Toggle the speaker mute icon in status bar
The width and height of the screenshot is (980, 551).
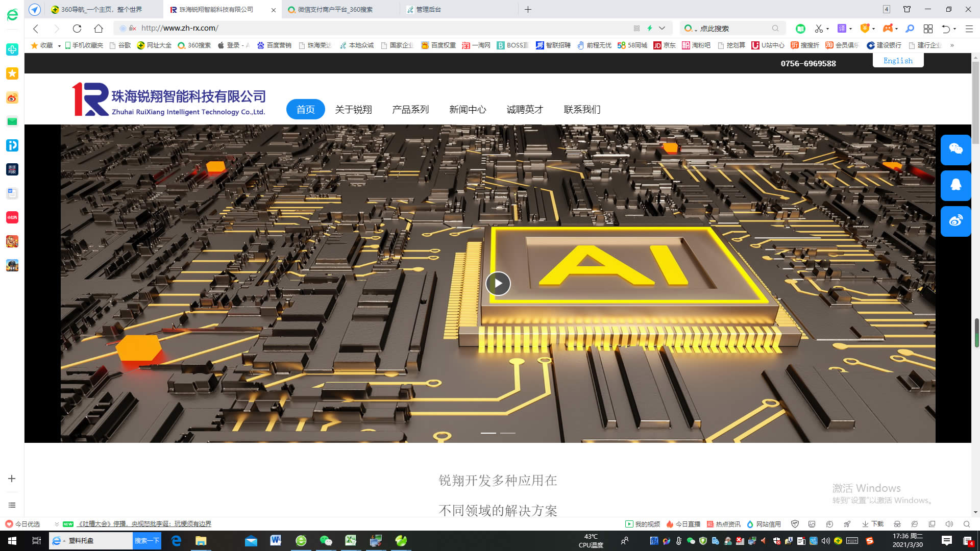[x=949, y=524]
